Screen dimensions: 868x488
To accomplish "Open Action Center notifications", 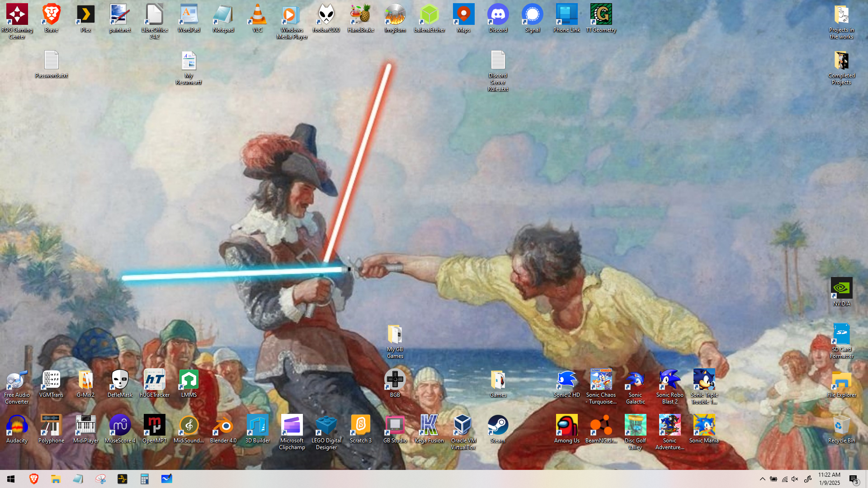I will click(854, 479).
